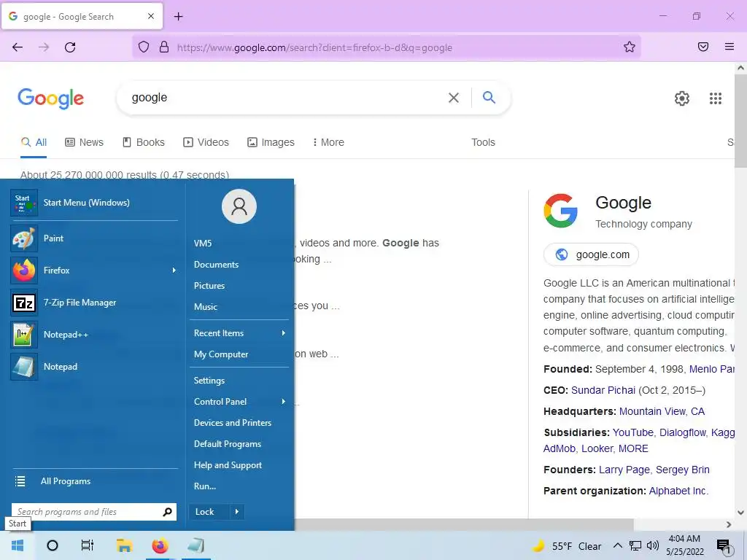Image resolution: width=747 pixels, height=560 pixels.
Task: Click the Google logo on results page
Action: 50,98
